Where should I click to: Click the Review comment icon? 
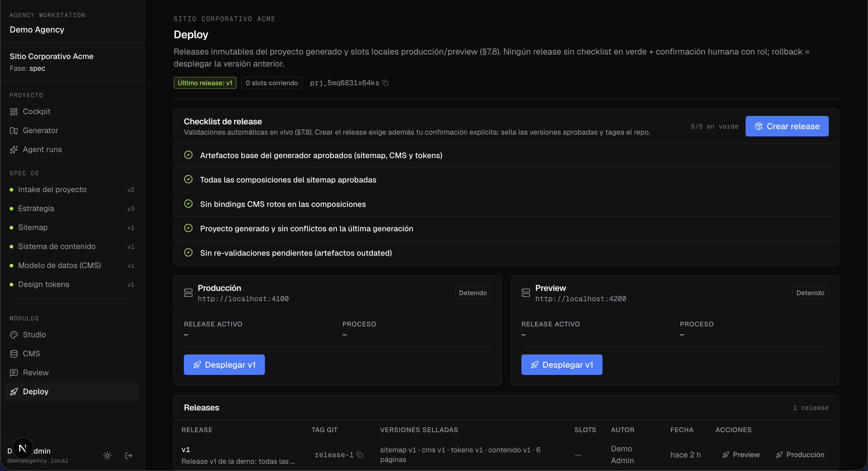coord(14,373)
